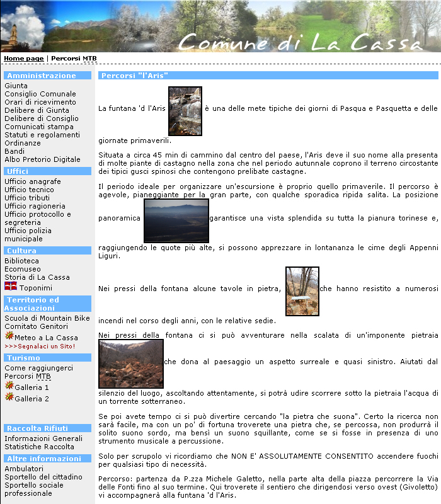Open the Albo Pretorio Digitale link
The height and width of the screenshot is (504, 441).
42,159
